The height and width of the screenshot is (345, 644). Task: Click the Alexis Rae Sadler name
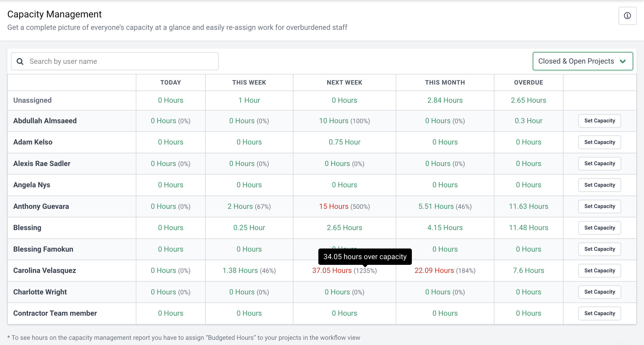click(42, 164)
